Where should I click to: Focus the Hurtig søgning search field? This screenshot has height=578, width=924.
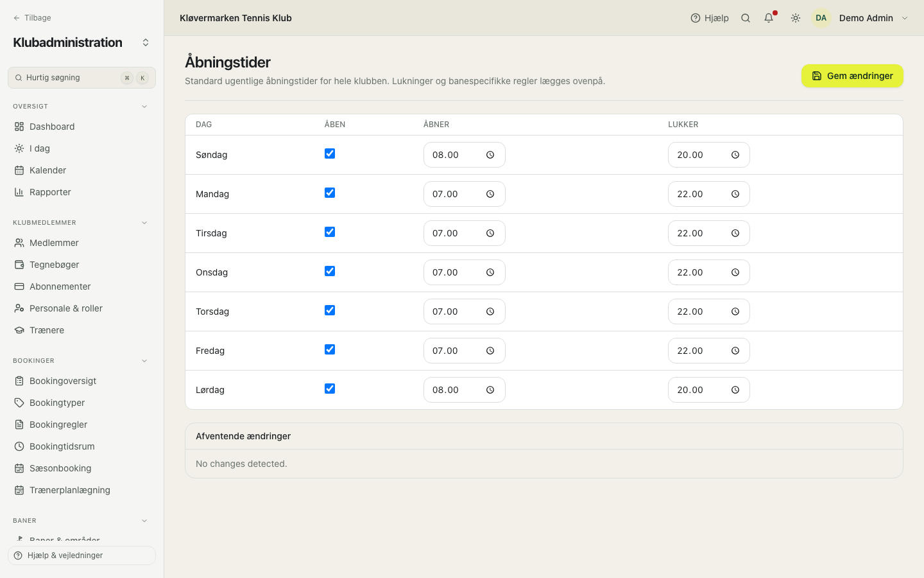point(81,78)
